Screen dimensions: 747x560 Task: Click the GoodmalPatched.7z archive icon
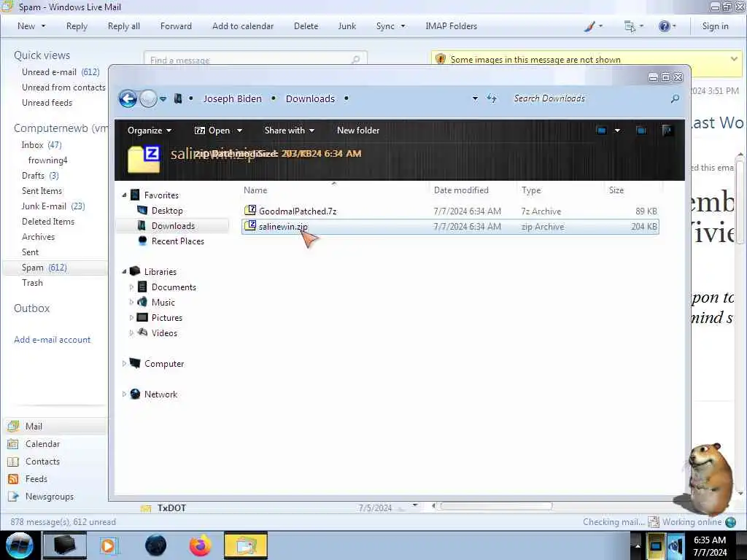[x=250, y=210]
